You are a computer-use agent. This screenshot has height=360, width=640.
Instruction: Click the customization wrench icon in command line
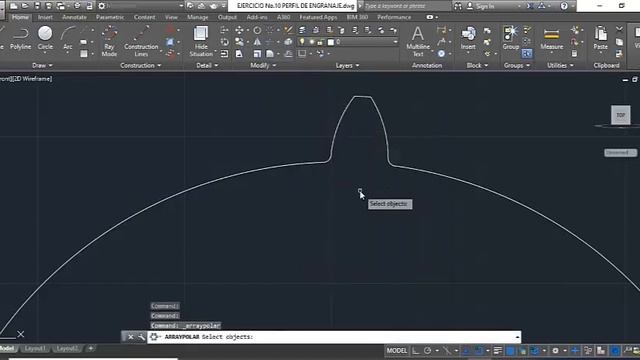141,337
